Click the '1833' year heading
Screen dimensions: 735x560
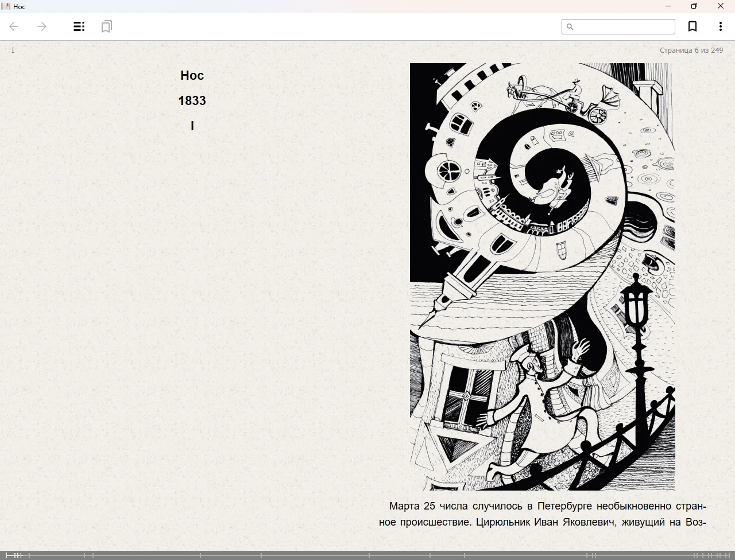point(192,100)
